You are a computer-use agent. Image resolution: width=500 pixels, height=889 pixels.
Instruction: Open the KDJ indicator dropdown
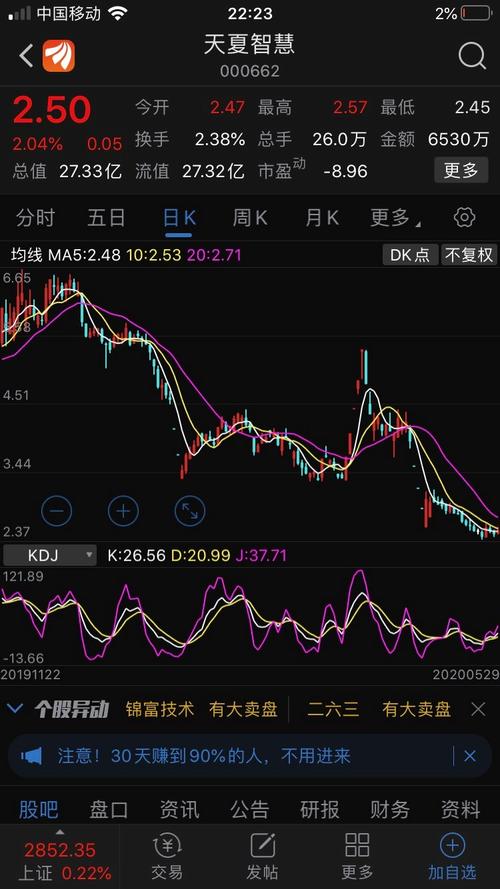pyautogui.click(x=49, y=555)
